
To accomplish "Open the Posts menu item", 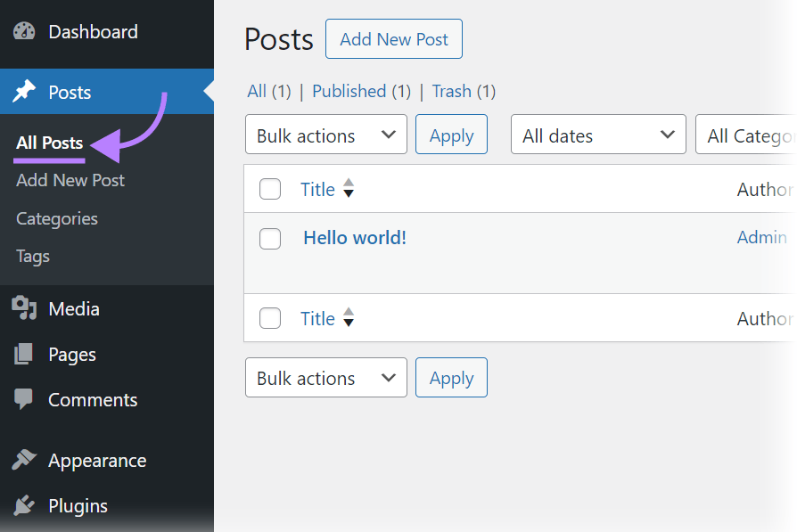I will (70, 92).
